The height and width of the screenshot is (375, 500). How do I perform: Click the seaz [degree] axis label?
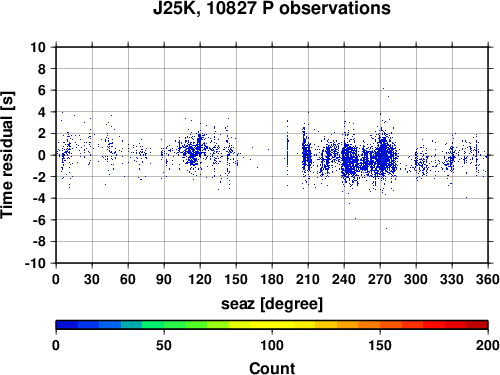[x=272, y=304]
